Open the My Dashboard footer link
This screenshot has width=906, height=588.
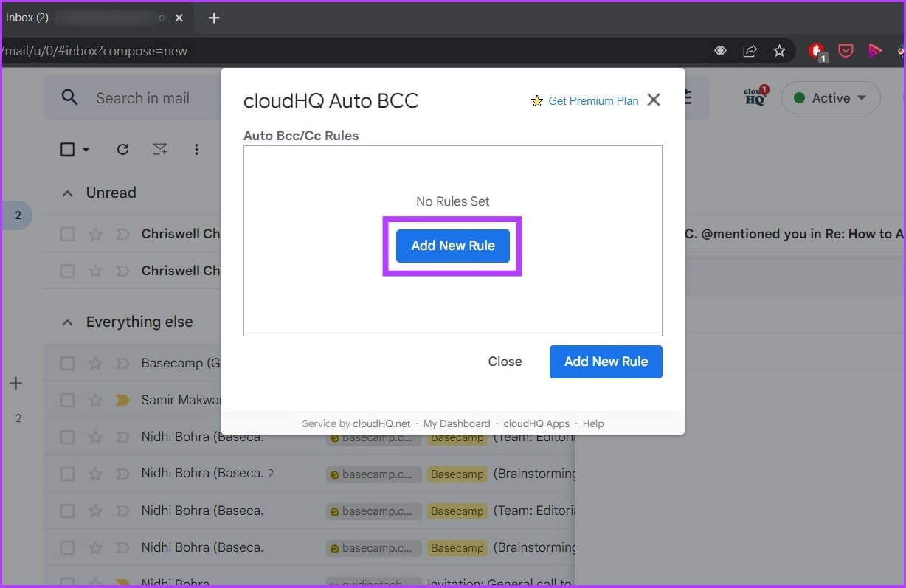click(x=457, y=423)
